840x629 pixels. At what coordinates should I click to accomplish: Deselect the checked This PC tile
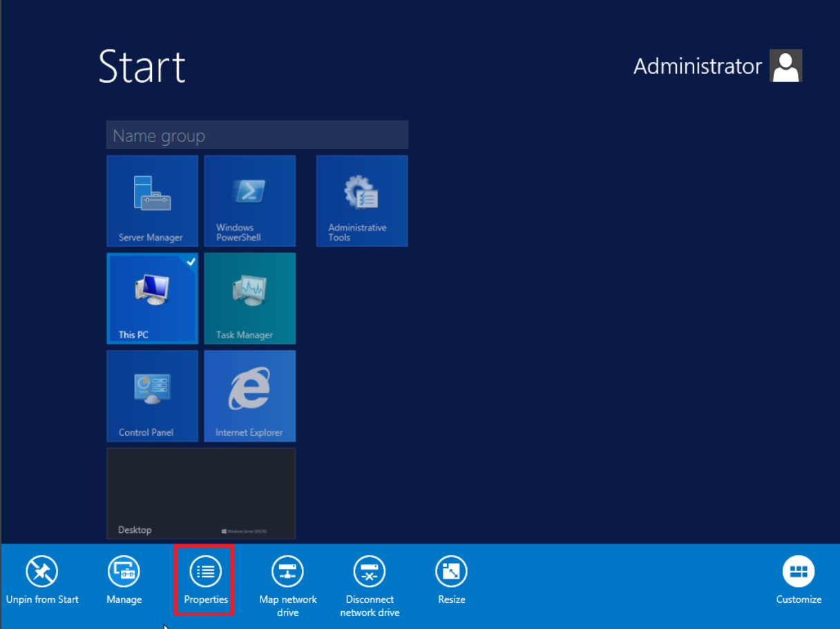click(152, 298)
